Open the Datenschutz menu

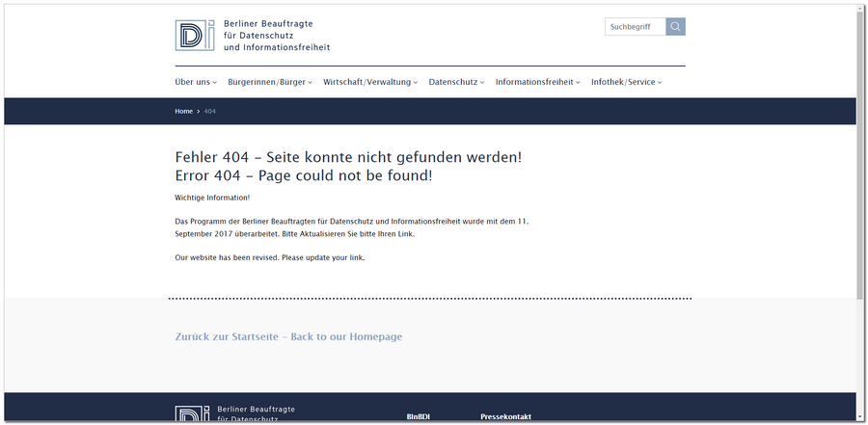tap(456, 82)
